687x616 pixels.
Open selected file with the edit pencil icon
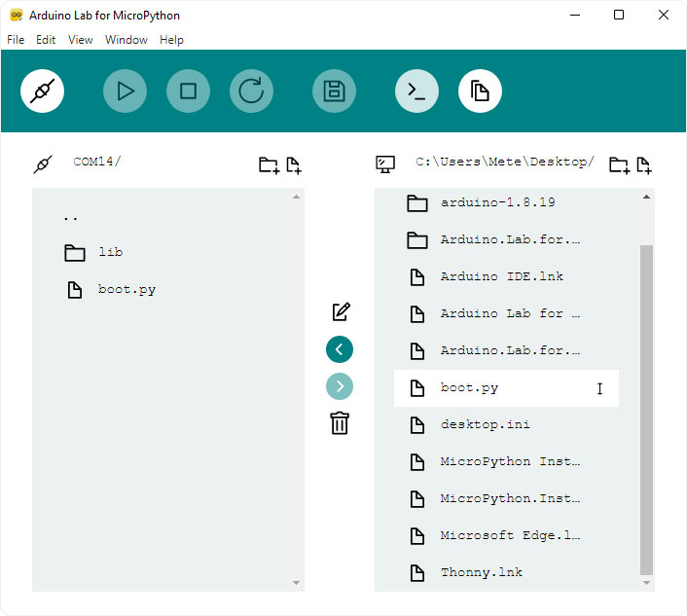tap(341, 311)
